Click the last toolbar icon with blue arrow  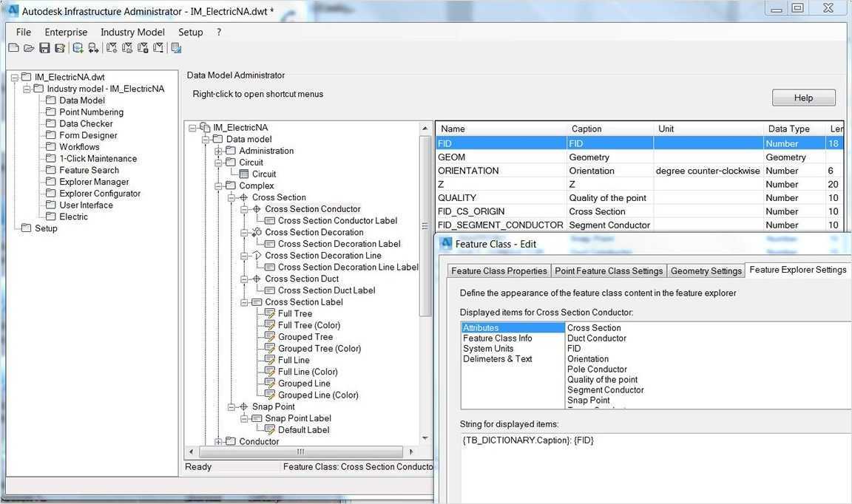pos(176,48)
